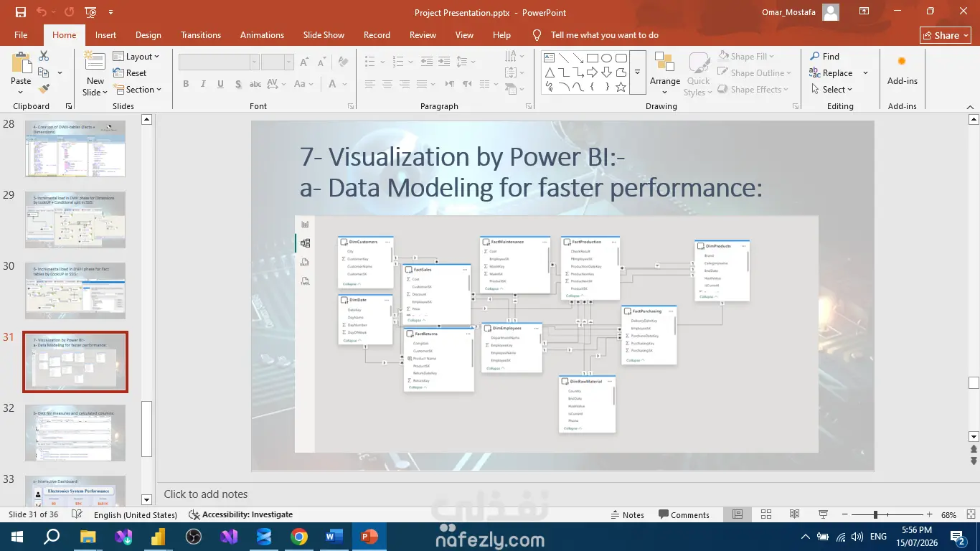Click the Paste clipboard icon

point(21,62)
